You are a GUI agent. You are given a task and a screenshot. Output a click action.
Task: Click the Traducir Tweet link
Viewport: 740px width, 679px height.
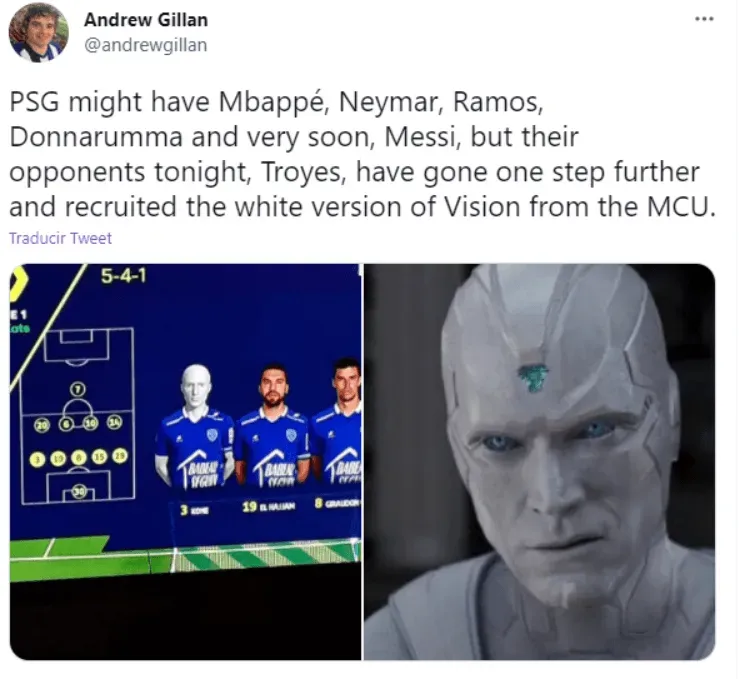(x=60, y=238)
